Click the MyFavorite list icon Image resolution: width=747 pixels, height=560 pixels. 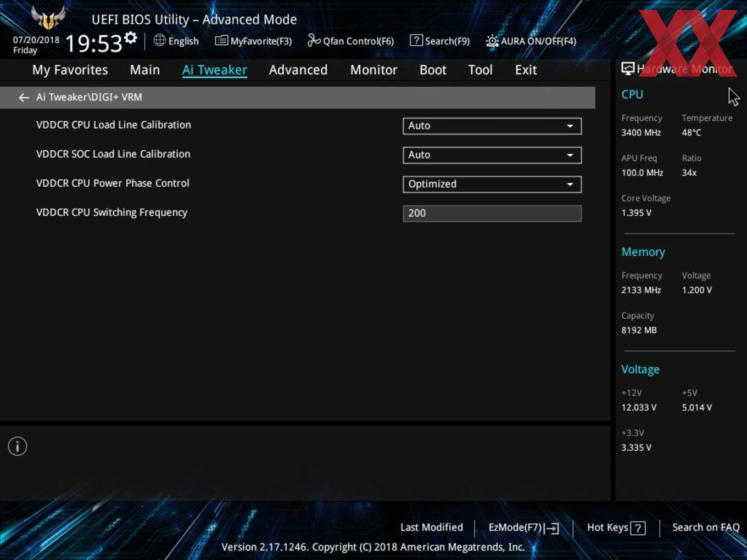click(x=221, y=41)
